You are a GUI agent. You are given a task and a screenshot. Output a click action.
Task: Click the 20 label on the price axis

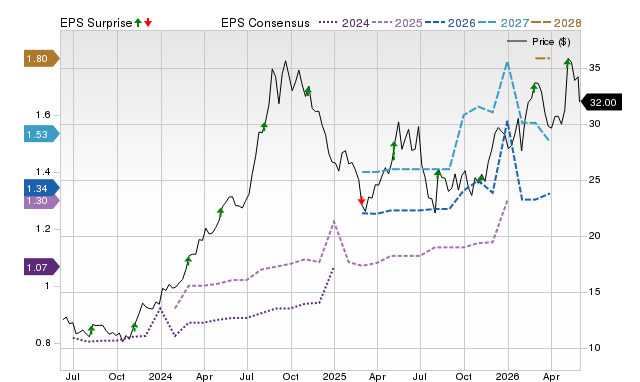click(594, 235)
